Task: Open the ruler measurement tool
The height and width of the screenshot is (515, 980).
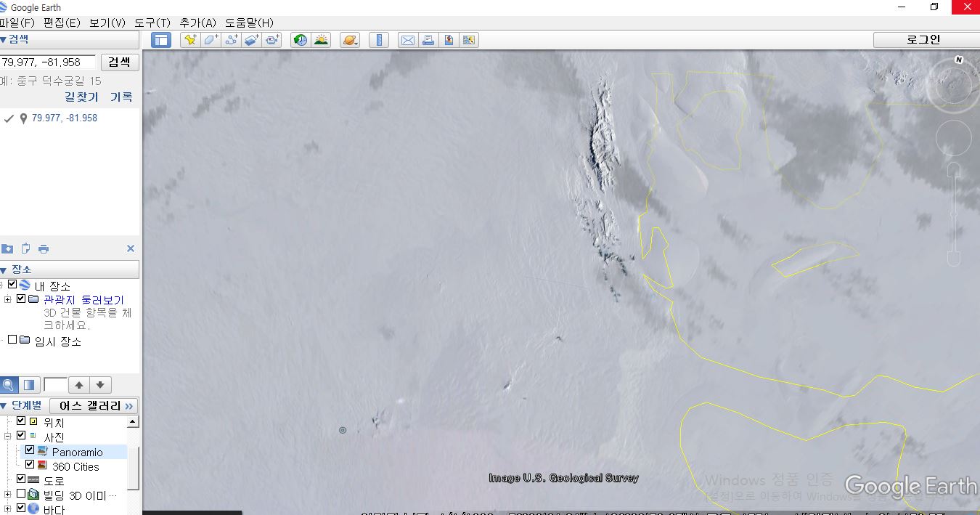Action: click(378, 40)
